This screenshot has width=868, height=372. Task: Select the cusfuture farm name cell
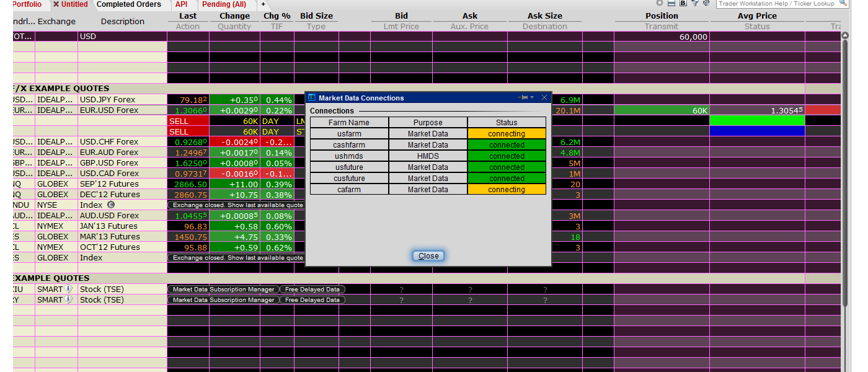pos(349,178)
